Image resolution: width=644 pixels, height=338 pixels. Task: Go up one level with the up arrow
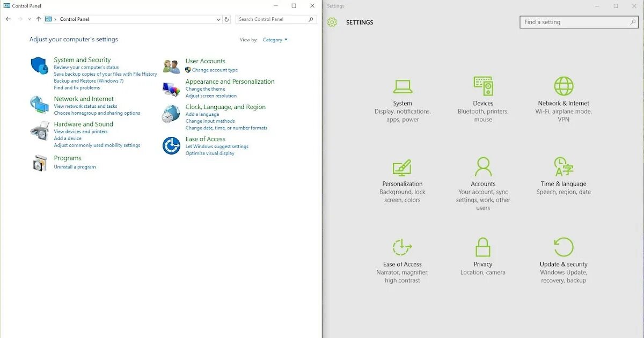tap(39, 19)
